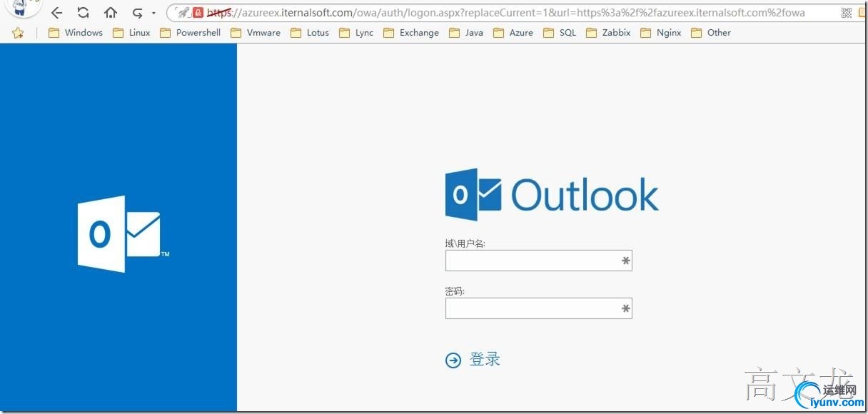Image resolution: width=868 pixels, height=414 pixels.
Task: Click the address bar URL text
Action: click(505, 13)
